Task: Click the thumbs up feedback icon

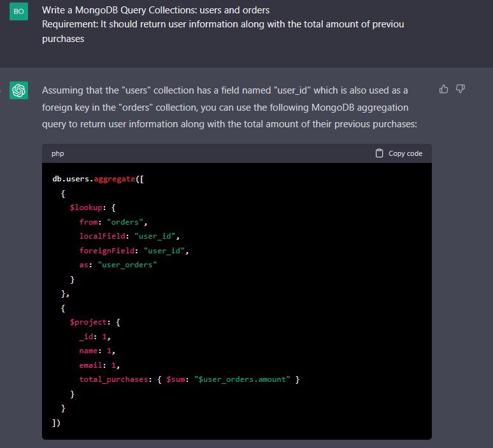Action: click(444, 89)
